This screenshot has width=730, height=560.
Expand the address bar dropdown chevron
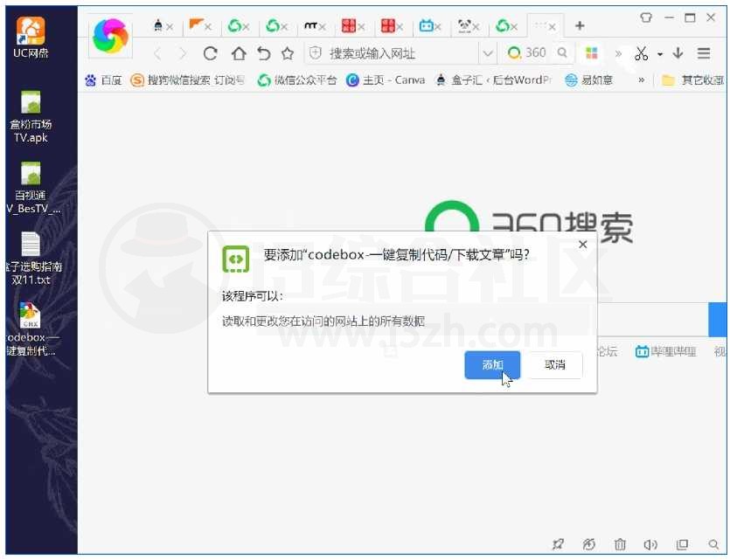pos(488,53)
